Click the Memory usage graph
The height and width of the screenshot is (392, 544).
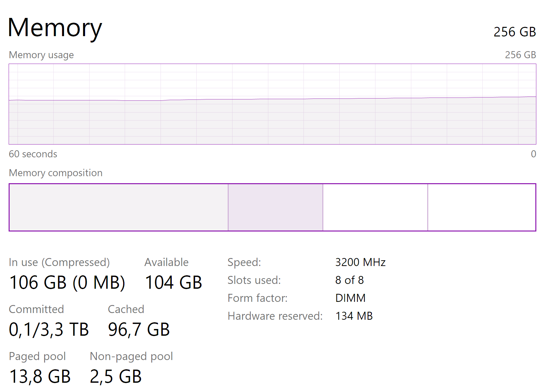pos(272,104)
